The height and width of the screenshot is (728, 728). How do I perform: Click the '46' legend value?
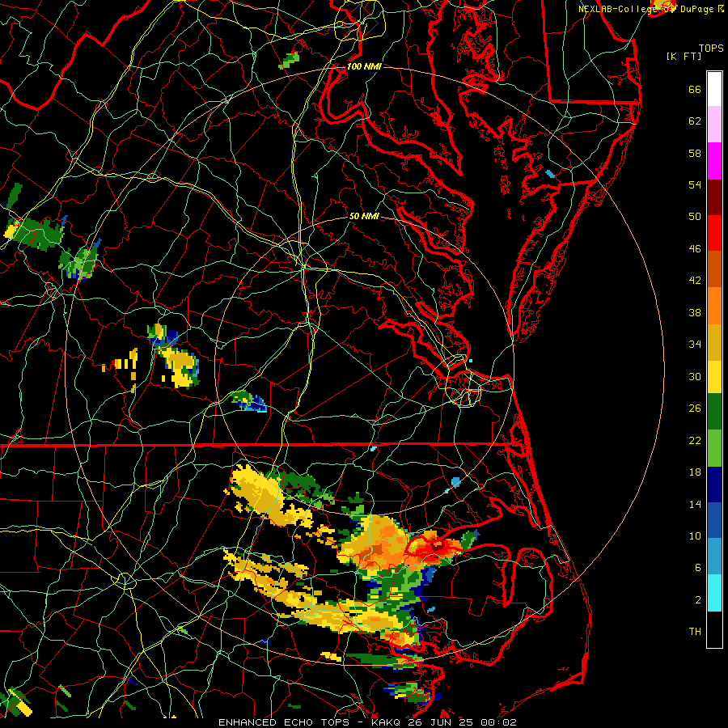695,248
